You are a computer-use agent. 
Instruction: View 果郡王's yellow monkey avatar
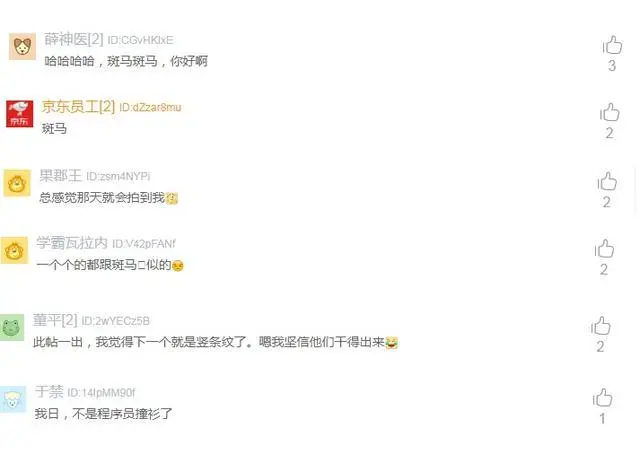click(x=17, y=183)
